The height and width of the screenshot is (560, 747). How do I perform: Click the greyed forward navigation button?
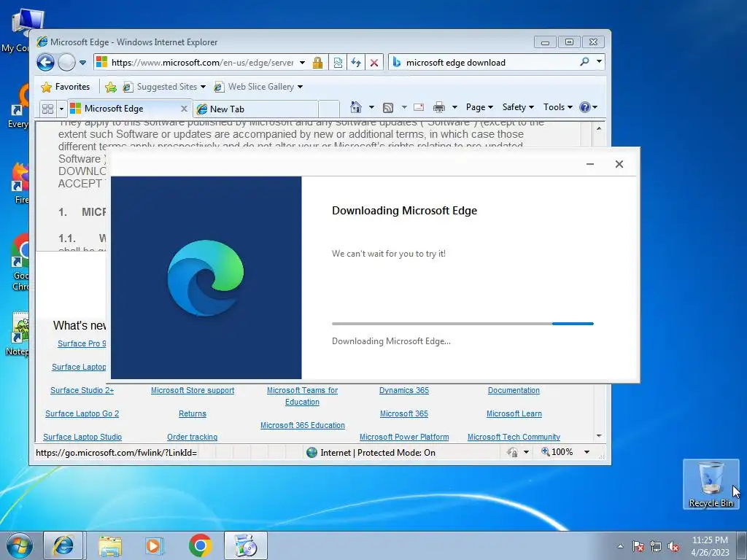pyautogui.click(x=66, y=63)
